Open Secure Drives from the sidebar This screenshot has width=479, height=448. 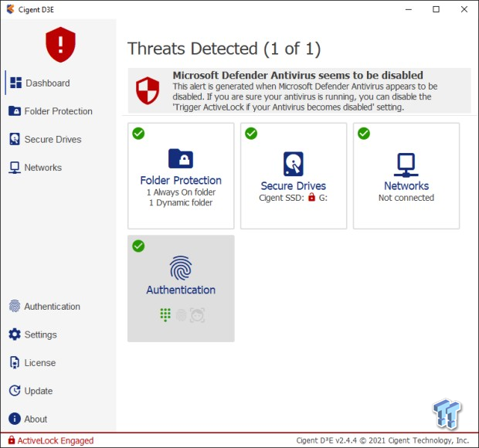53,139
